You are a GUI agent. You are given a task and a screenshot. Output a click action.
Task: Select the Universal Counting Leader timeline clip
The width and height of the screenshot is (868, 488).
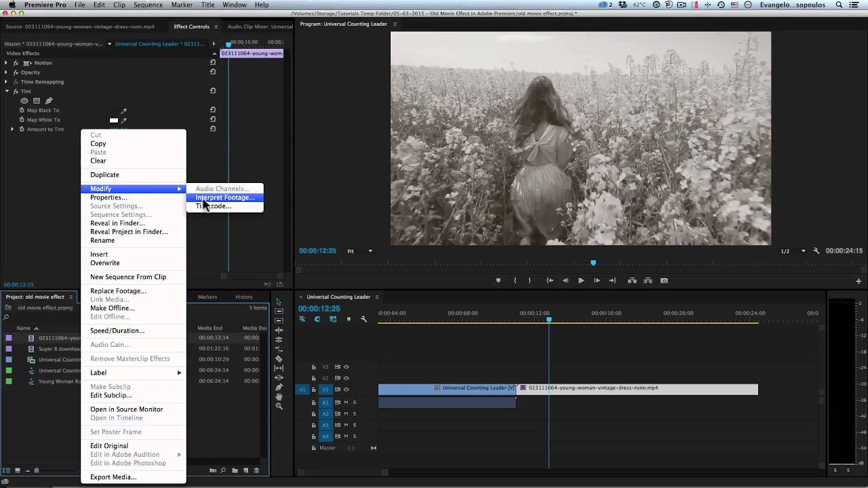pos(448,389)
